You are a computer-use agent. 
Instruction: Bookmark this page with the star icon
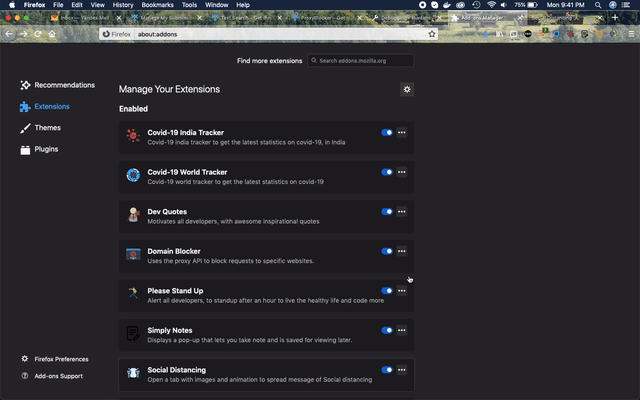(x=432, y=34)
